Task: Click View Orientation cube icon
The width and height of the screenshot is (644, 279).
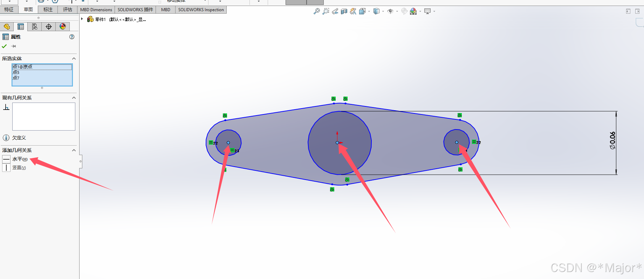Action: 362,11
